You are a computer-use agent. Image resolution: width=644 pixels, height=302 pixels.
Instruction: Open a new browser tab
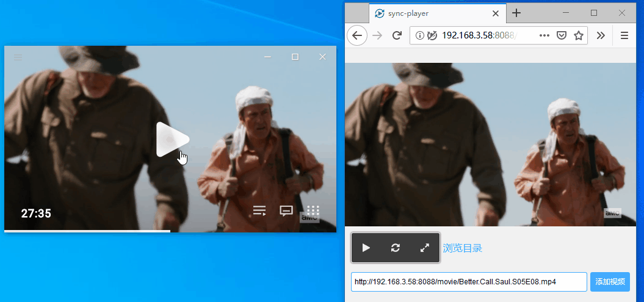[516, 13]
